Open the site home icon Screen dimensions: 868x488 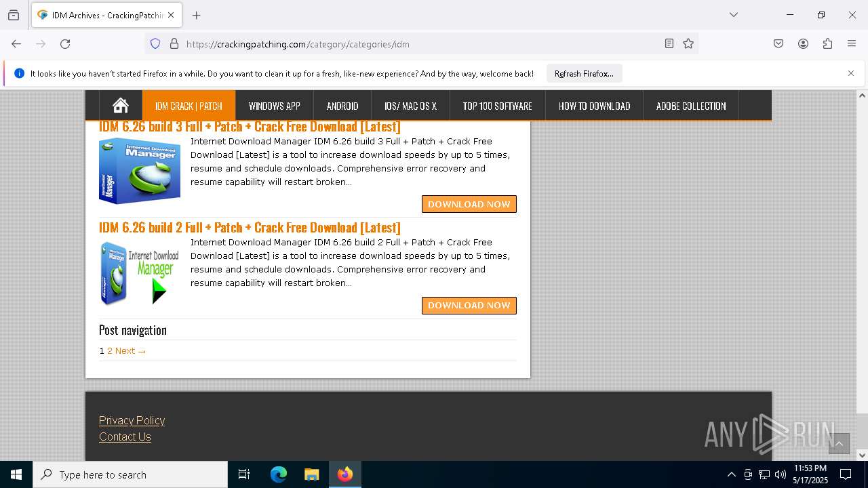[x=121, y=106]
